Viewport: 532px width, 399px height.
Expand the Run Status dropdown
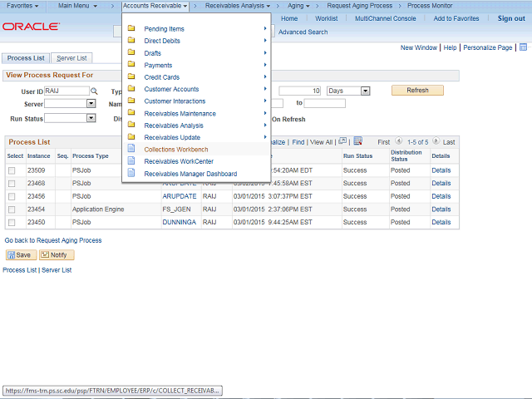coord(91,118)
